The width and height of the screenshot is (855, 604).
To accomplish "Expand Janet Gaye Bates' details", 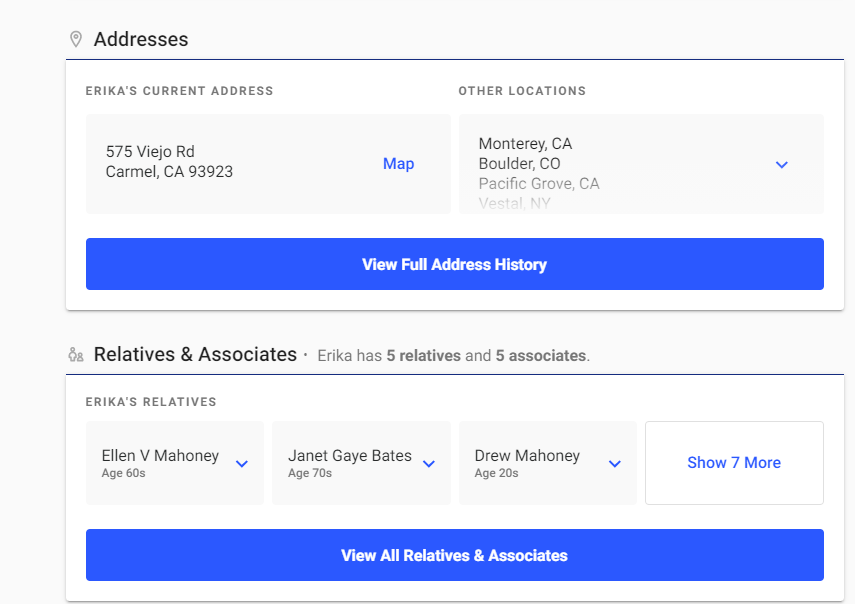I will [429, 464].
